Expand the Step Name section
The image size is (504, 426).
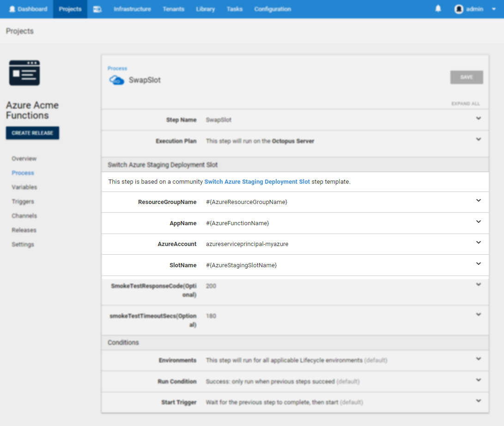click(478, 119)
